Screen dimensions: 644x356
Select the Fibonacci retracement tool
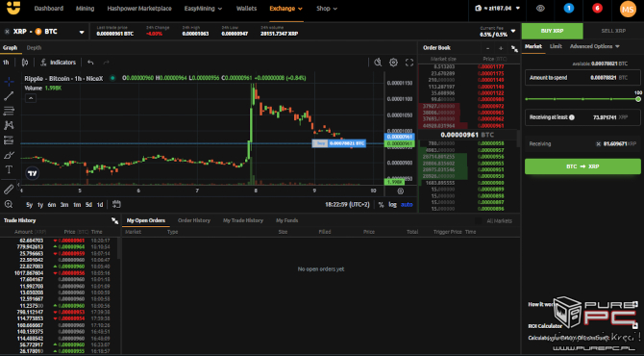click(9, 111)
